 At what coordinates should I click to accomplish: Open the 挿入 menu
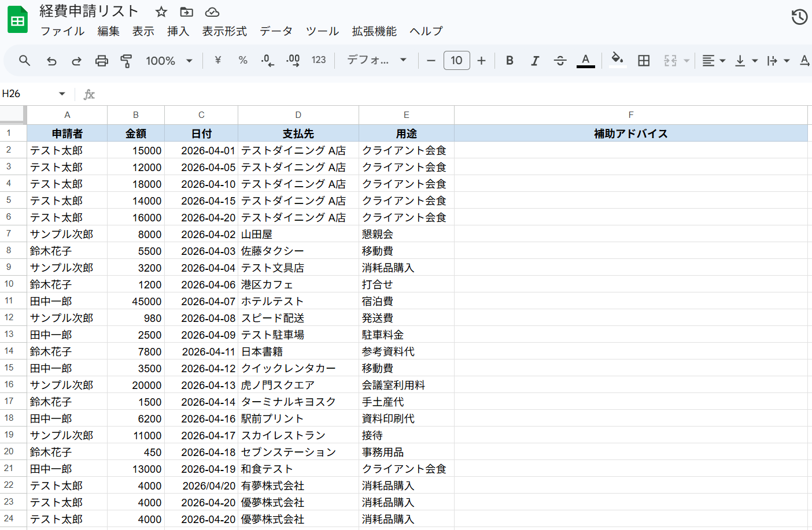[x=178, y=31]
